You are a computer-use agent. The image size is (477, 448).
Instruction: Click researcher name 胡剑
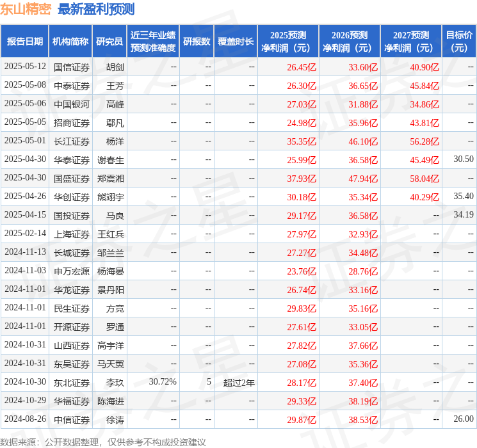[x=115, y=67]
